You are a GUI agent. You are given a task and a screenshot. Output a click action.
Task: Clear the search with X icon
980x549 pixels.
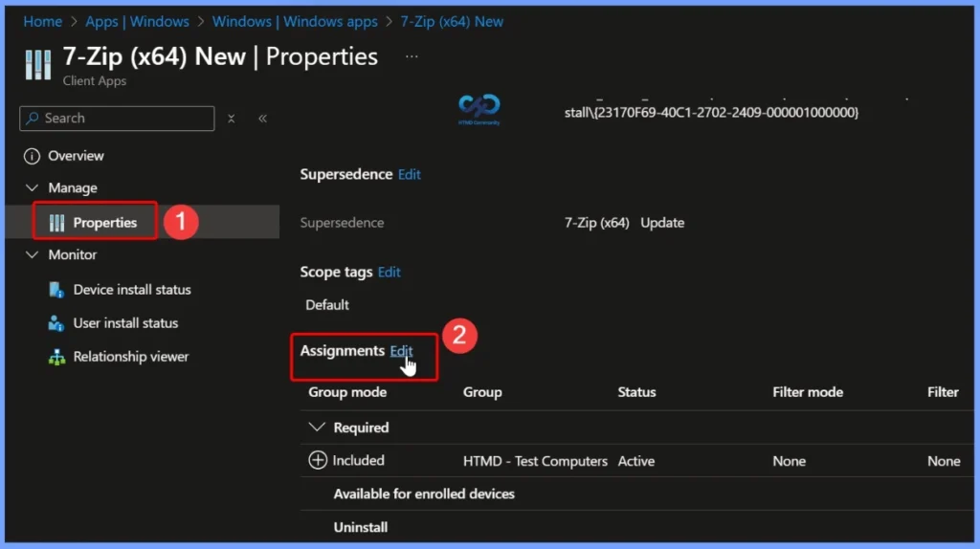click(232, 118)
